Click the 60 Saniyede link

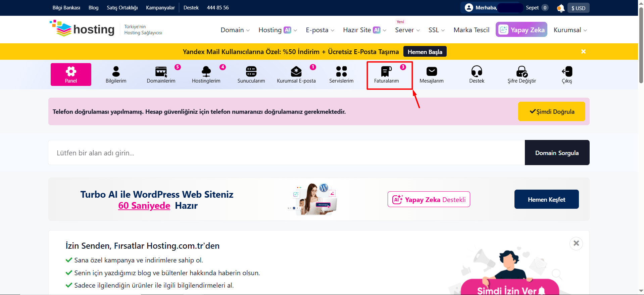click(x=144, y=205)
